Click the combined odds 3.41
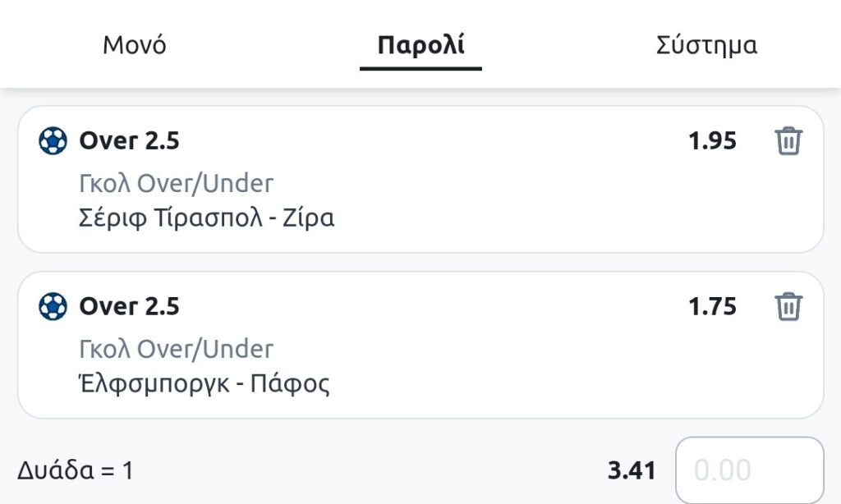The image size is (841, 504). coord(632,470)
